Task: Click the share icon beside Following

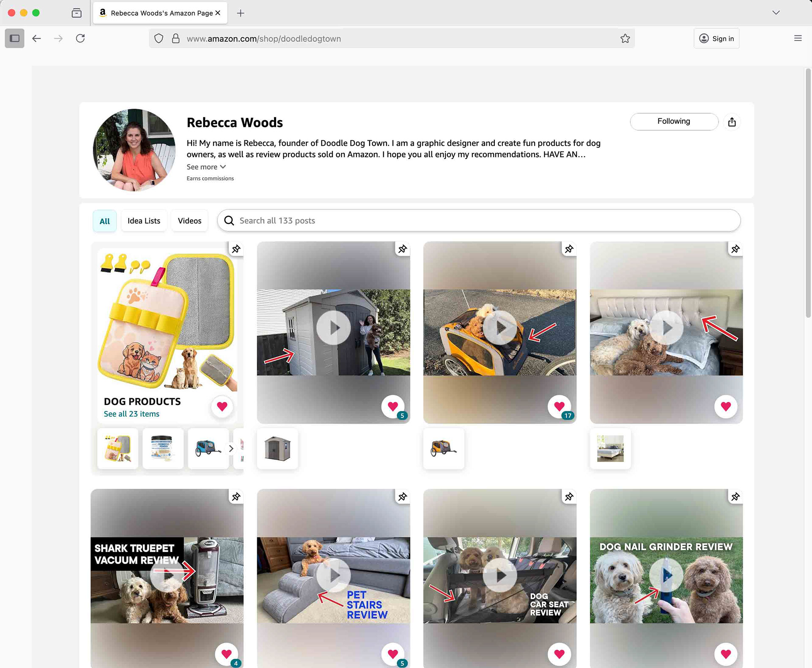Action: pyautogui.click(x=732, y=122)
